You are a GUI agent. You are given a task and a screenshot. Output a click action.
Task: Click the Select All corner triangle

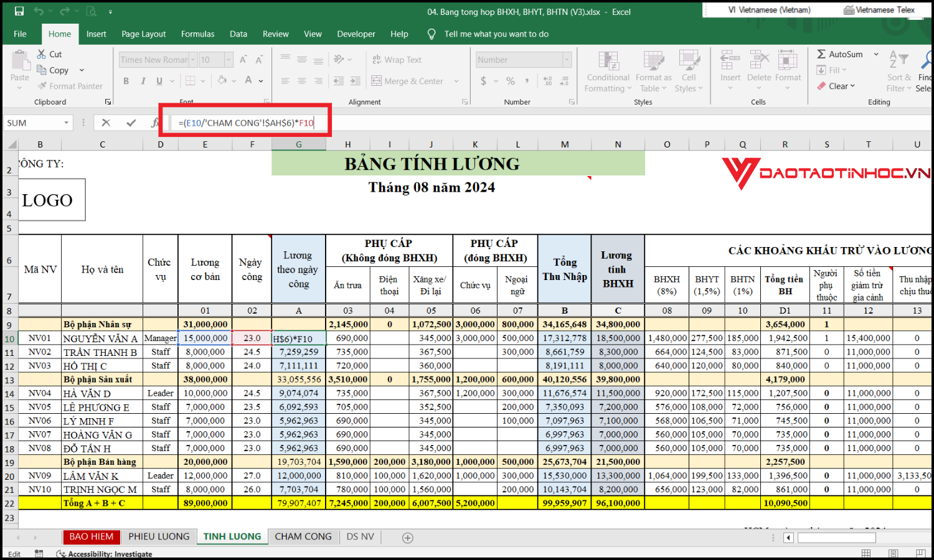click(11, 144)
